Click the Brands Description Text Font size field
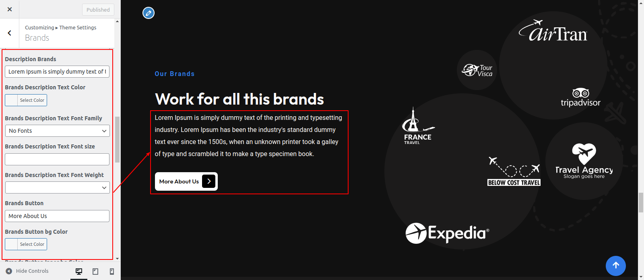The height and width of the screenshot is (280, 644). [x=57, y=159]
